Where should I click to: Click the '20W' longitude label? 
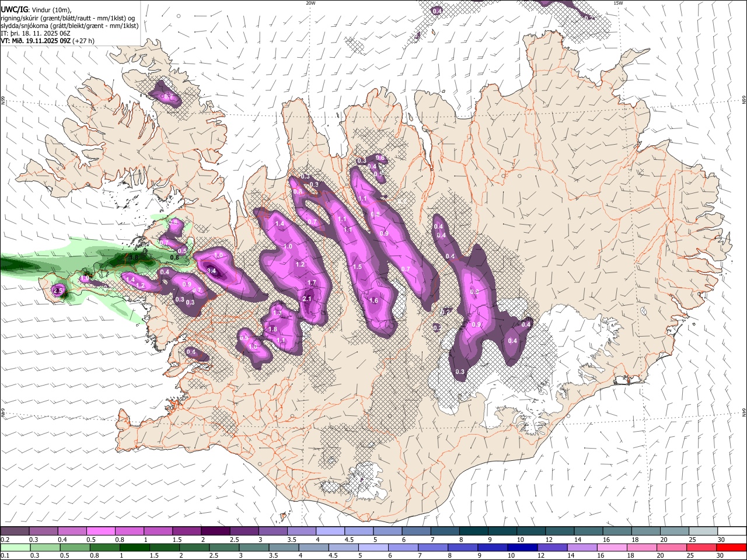310,3
